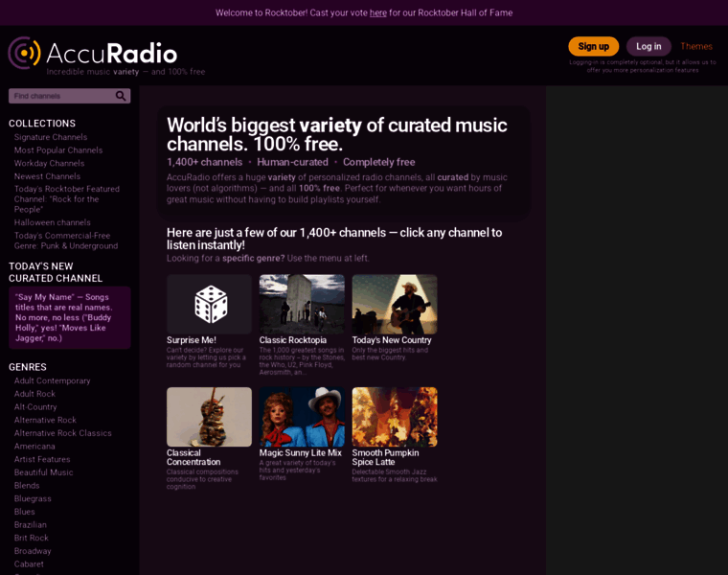The height and width of the screenshot is (575, 728).
Task: Select Americana genre
Action: pyautogui.click(x=34, y=446)
